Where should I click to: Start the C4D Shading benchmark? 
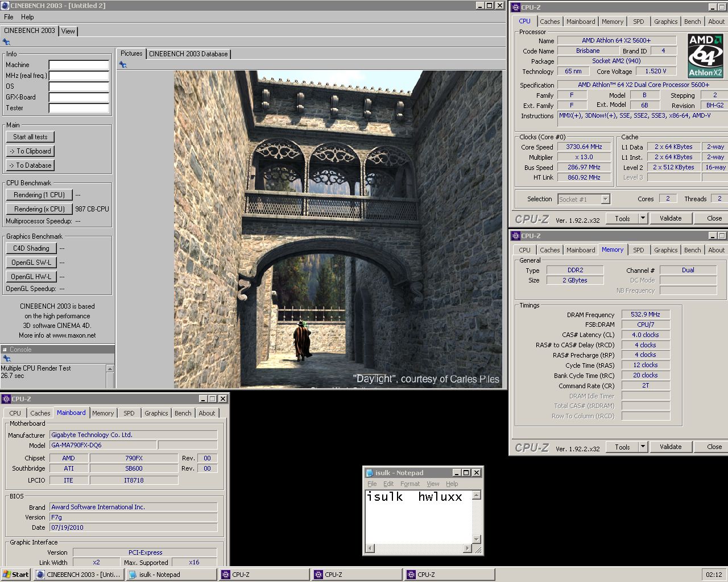tap(31, 248)
